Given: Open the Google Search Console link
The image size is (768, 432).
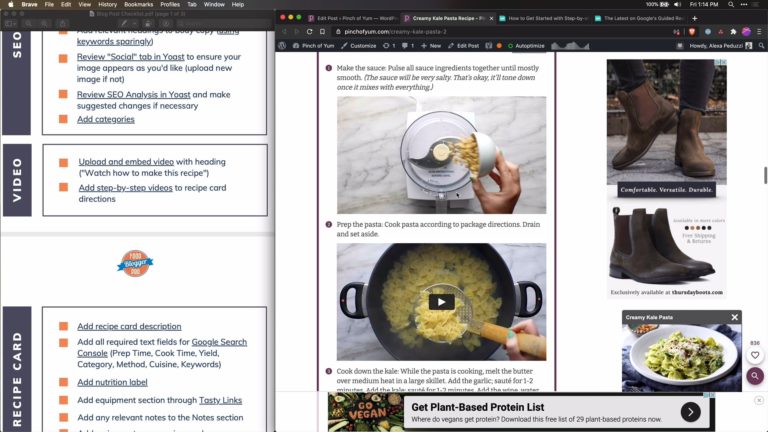Looking at the screenshot, I should click(162, 347).
